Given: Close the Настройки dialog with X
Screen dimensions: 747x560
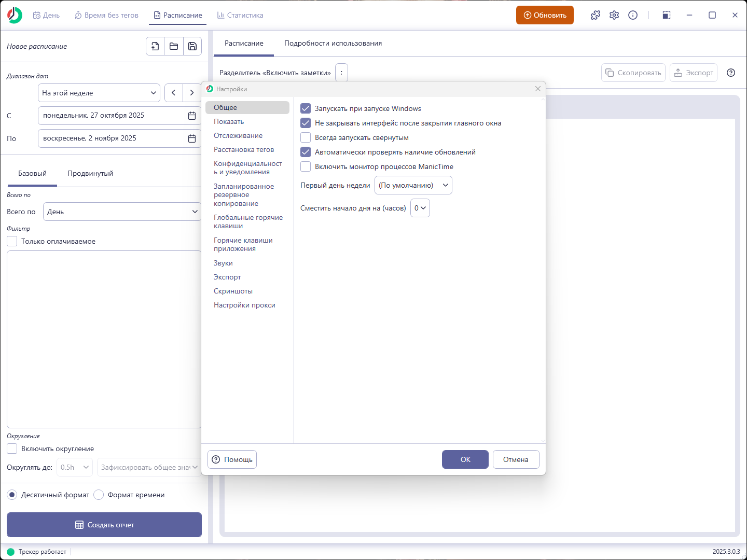Looking at the screenshot, I should pos(538,89).
